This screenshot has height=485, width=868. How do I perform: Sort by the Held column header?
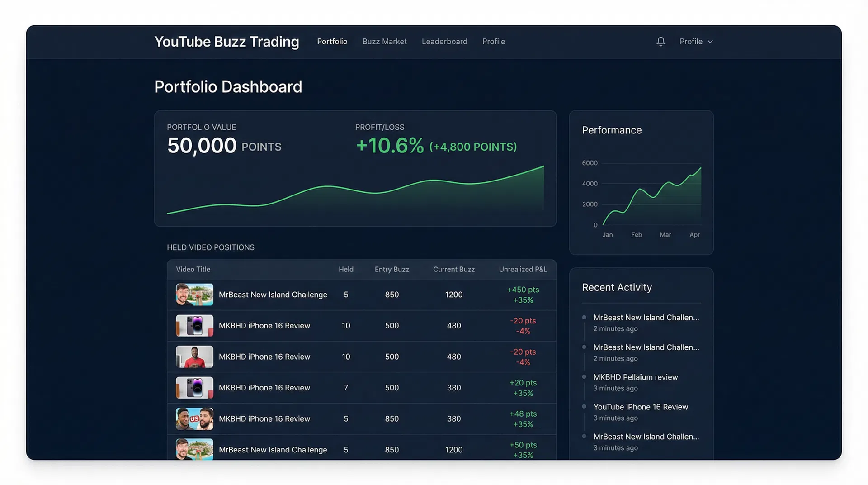click(x=346, y=269)
